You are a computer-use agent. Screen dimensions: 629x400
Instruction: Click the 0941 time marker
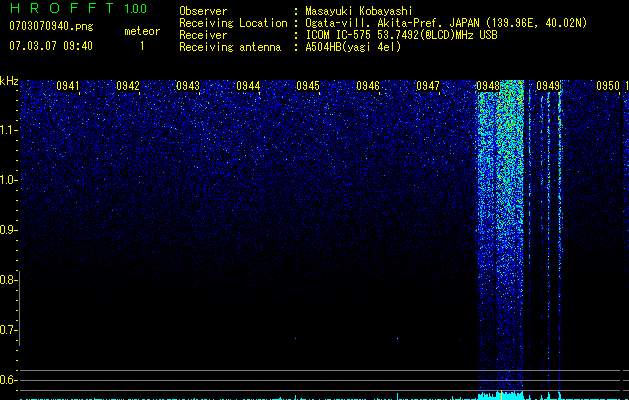pyautogui.click(x=67, y=86)
